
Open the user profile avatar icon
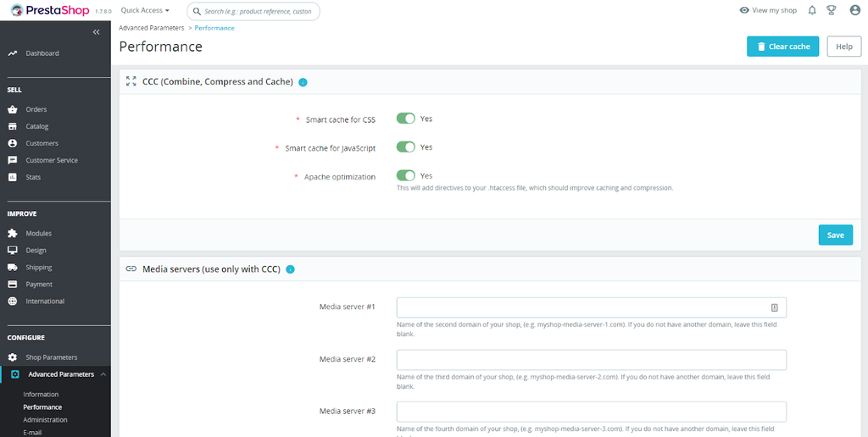(854, 10)
